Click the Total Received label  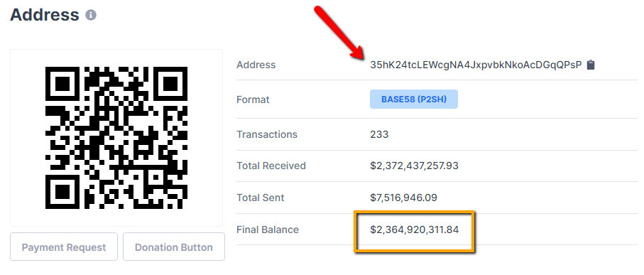271,166
